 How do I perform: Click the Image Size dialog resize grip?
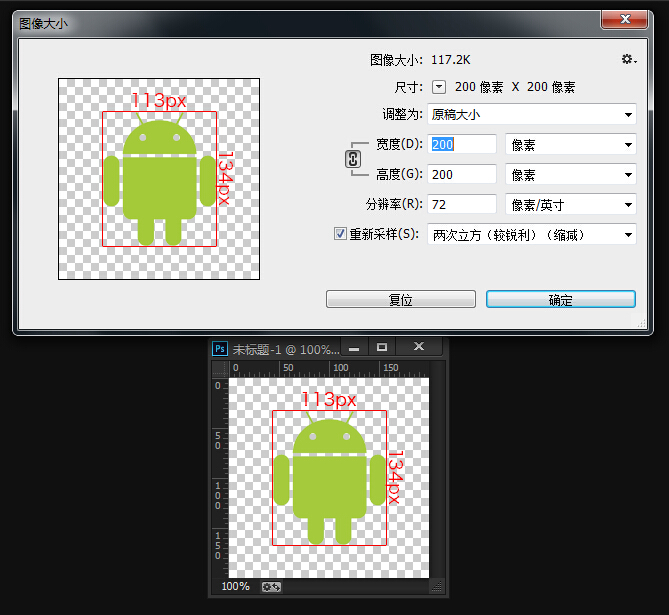click(641, 323)
